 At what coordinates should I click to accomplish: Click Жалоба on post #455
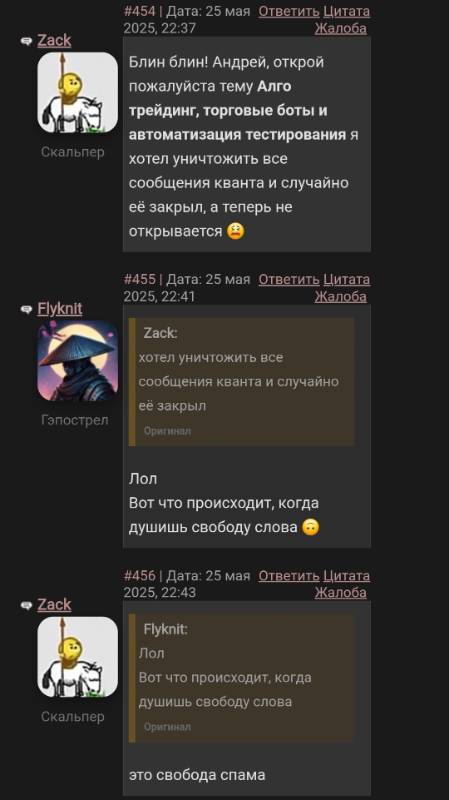340,296
